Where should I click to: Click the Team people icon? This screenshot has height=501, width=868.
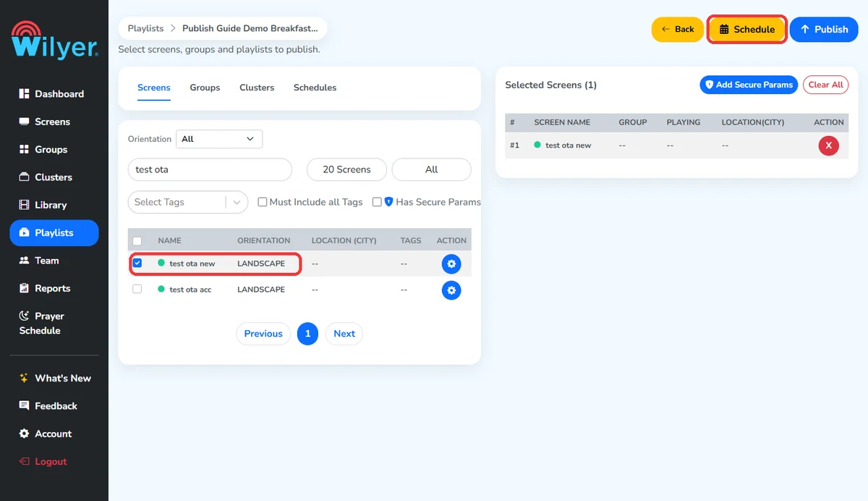pos(24,261)
